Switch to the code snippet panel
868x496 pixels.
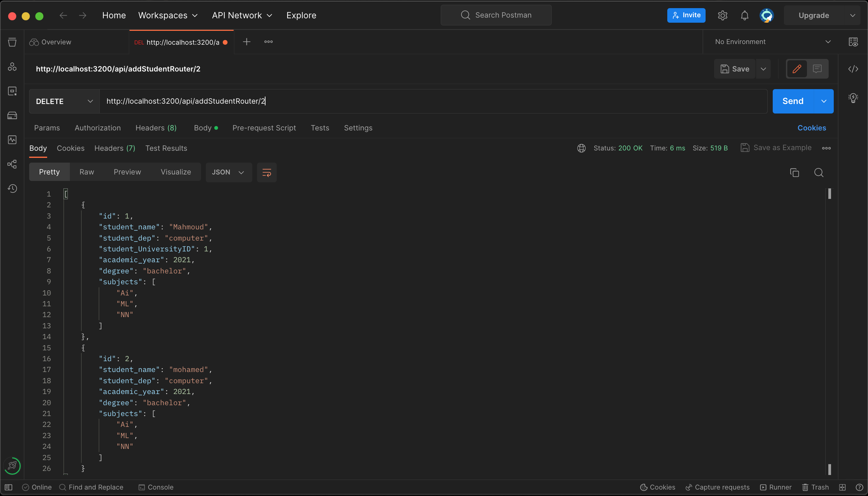(854, 68)
